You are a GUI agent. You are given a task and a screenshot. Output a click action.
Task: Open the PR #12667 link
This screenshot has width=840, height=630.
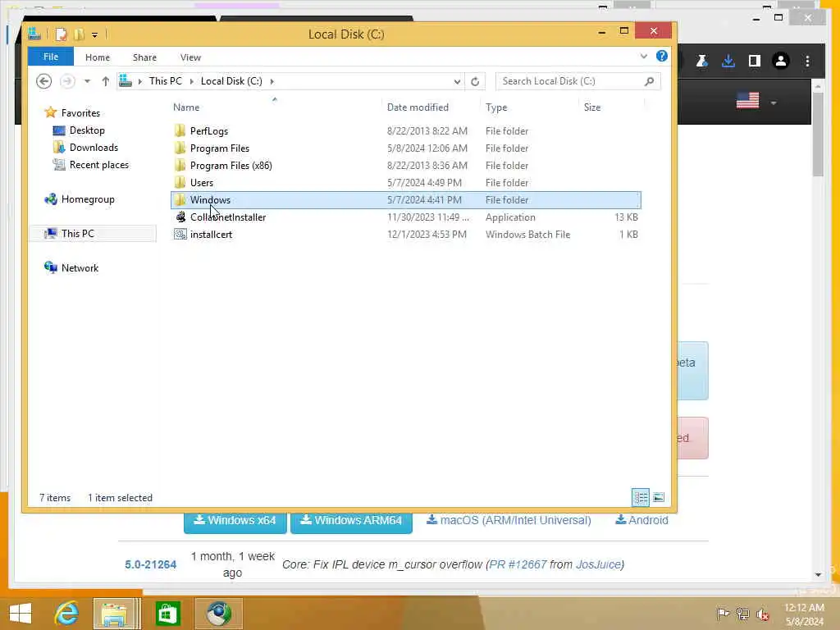click(x=518, y=564)
